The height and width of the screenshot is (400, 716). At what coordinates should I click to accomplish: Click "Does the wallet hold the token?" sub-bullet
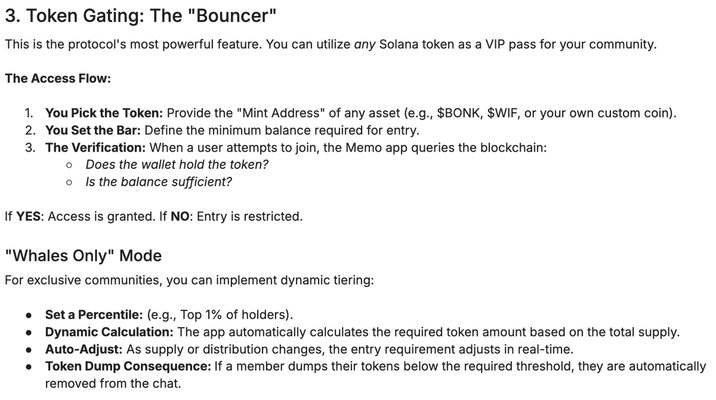tap(176, 164)
